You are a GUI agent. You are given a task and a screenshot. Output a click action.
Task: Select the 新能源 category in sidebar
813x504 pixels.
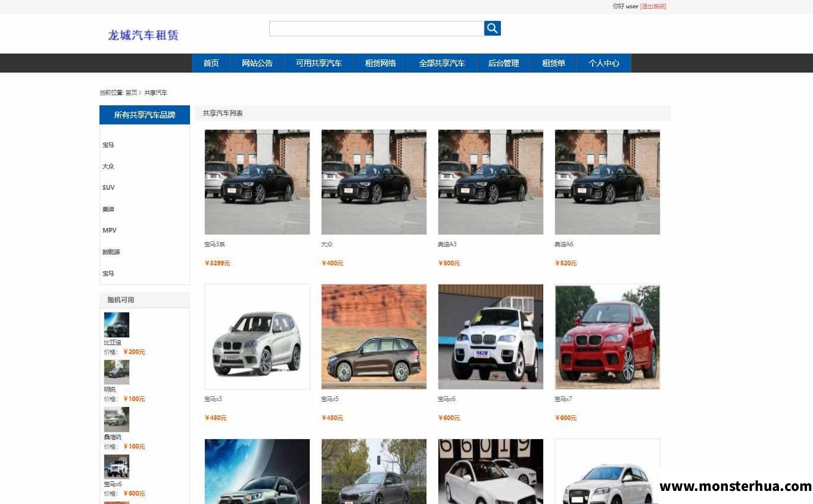(x=111, y=252)
